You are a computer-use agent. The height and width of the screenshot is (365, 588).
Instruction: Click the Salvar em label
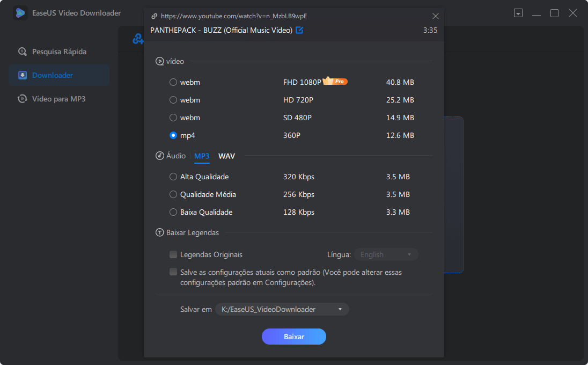click(196, 310)
